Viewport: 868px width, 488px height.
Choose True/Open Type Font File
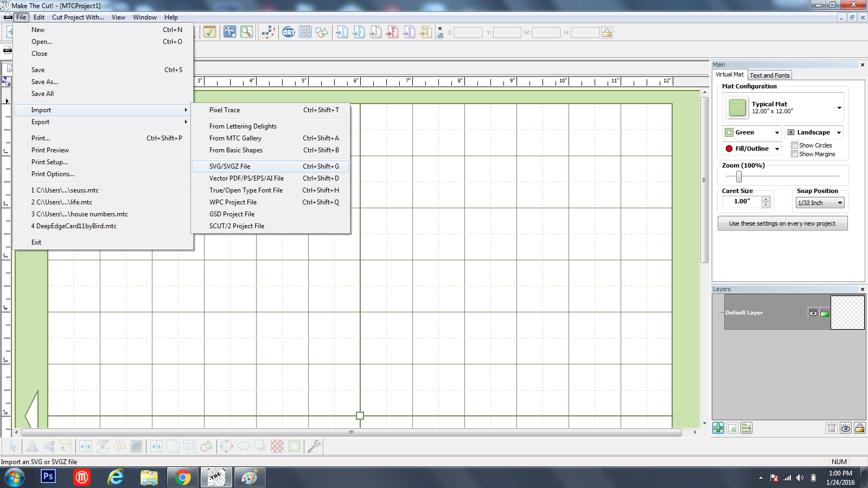coord(270,190)
